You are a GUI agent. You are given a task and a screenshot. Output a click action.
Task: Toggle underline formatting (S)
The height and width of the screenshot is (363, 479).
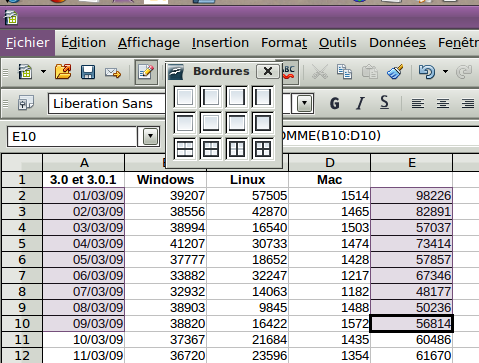384,103
